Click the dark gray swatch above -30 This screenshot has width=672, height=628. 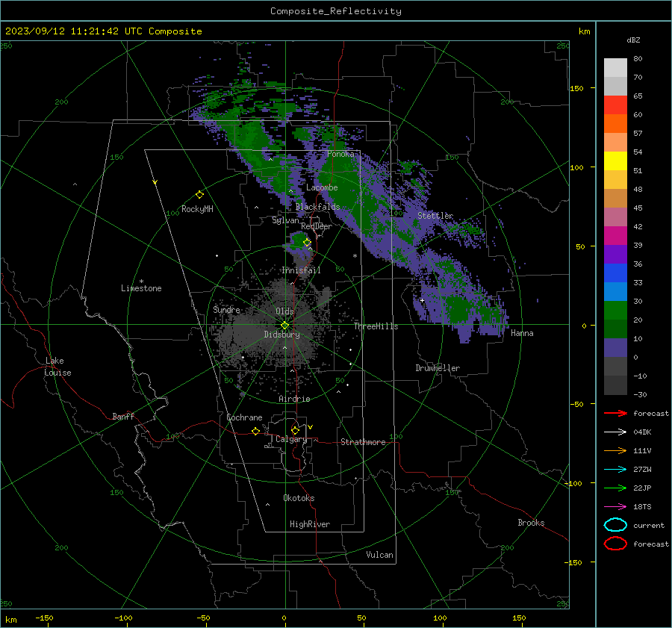[615, 385]
